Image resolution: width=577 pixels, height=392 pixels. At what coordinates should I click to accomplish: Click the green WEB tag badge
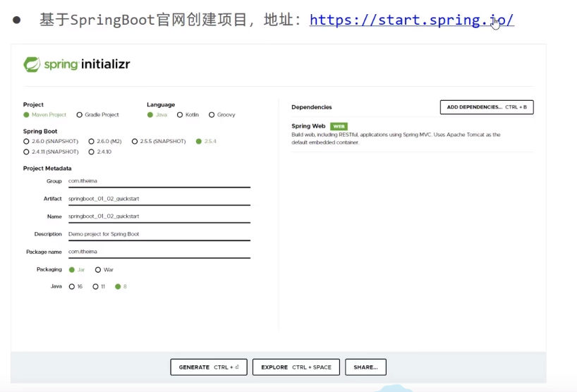pos(339,126)
